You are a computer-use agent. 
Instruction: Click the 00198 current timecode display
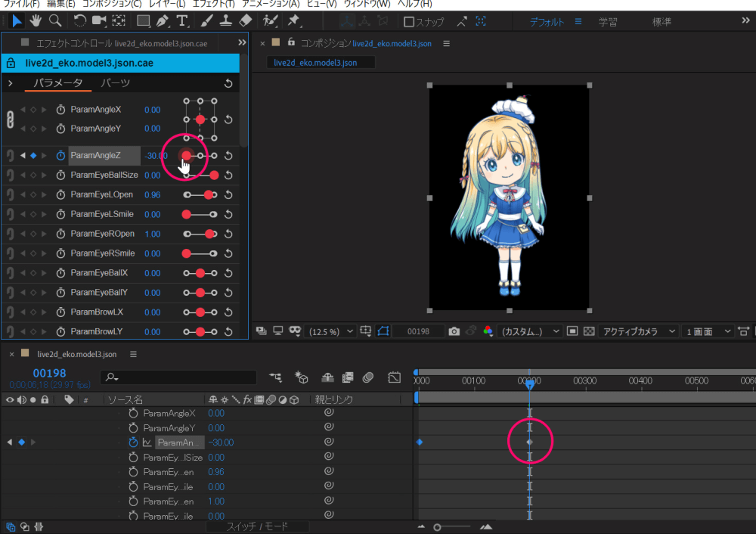coord(49,373)
